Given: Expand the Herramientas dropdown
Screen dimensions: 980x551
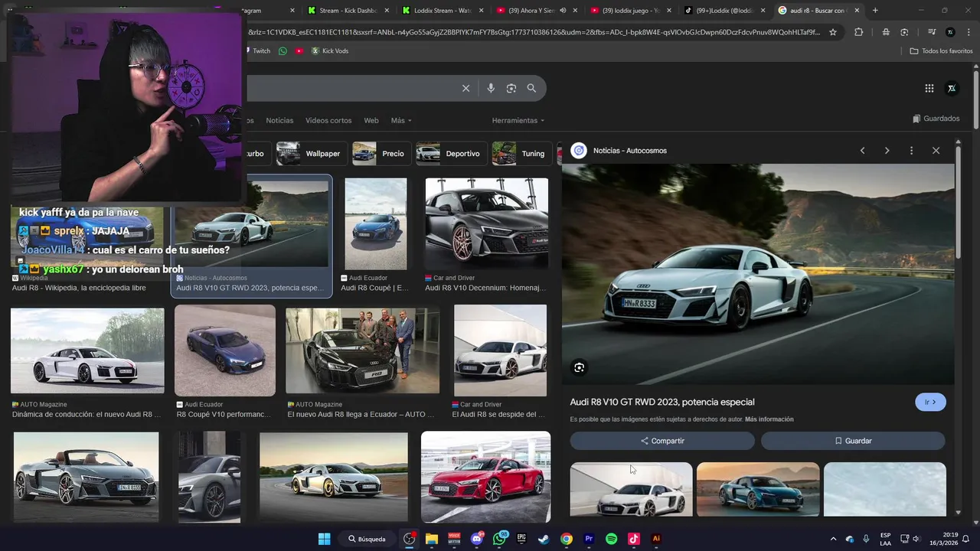Looking at the screenshot, I should click(x=518, y=121).
